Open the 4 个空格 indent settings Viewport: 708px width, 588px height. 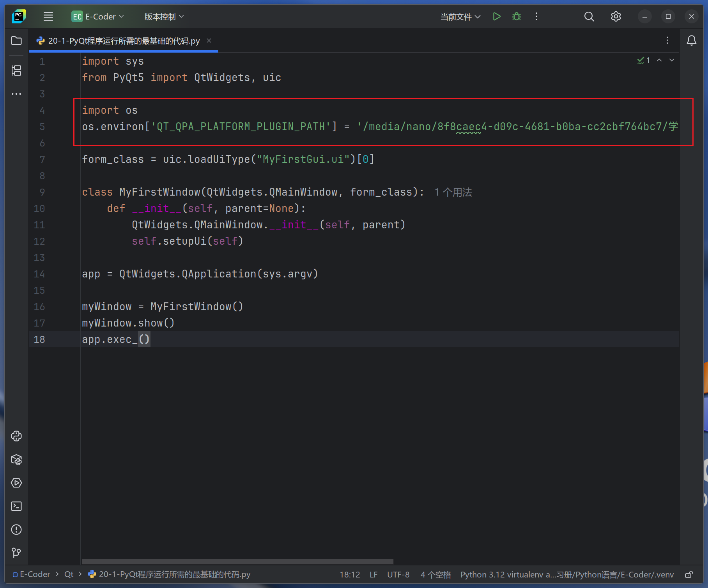click(x=435, y=575)
